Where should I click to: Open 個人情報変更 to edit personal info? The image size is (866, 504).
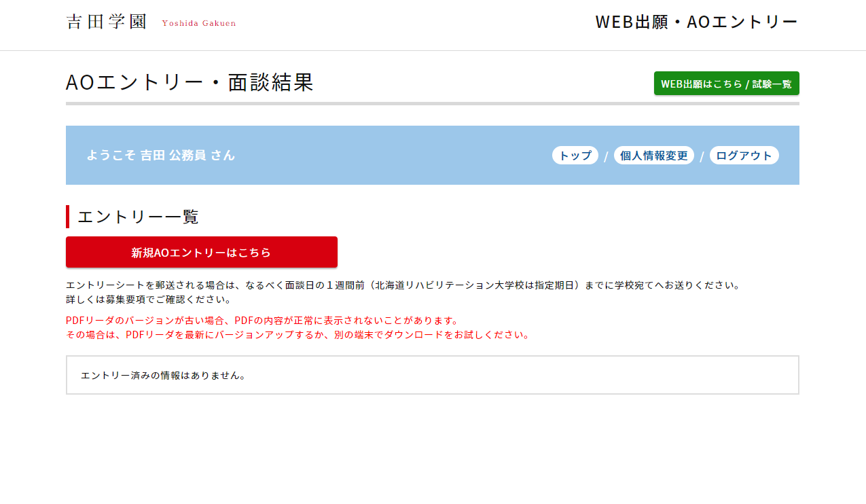[653, 156]
